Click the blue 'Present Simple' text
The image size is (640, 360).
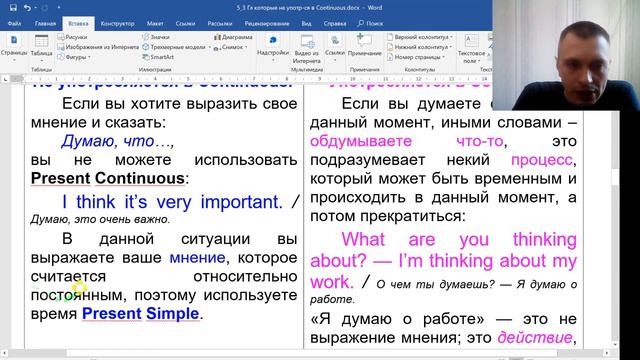(141, 313)
